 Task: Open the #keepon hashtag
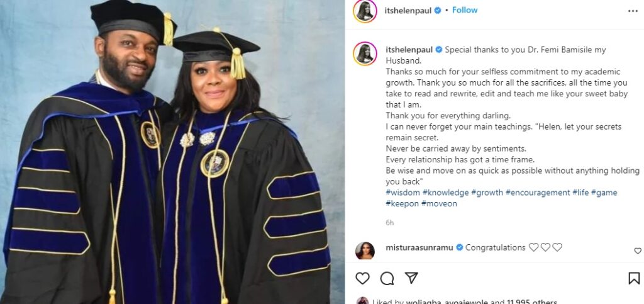pyautogui.click(x=402, y=203)
